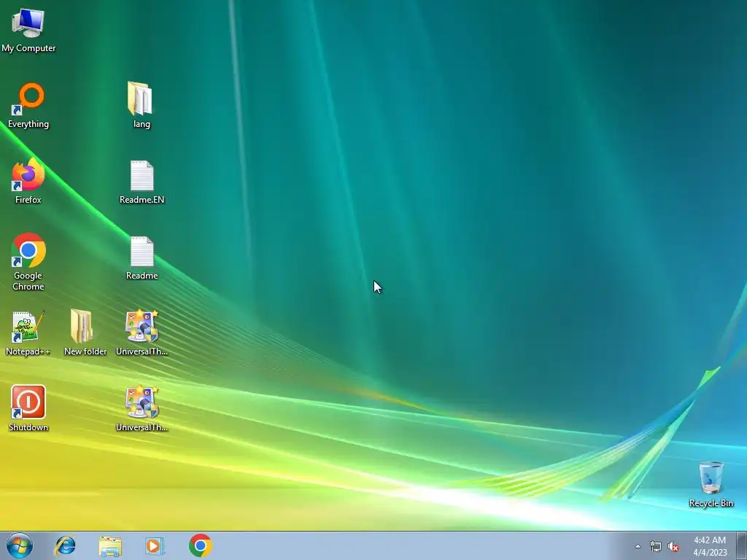Select the My Computer desktop icon
The width and height of the screenshot is (747, 560).
28,29
